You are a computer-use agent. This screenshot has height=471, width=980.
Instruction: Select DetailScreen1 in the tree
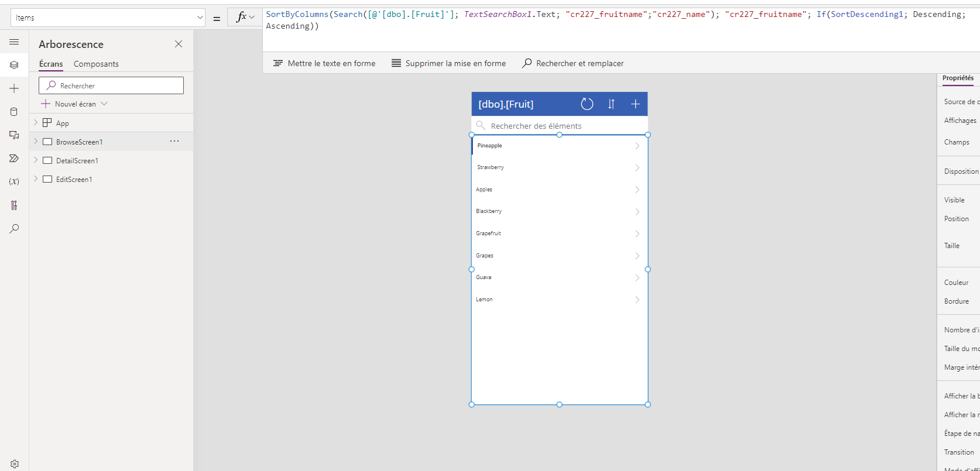(x=77, y=160)
